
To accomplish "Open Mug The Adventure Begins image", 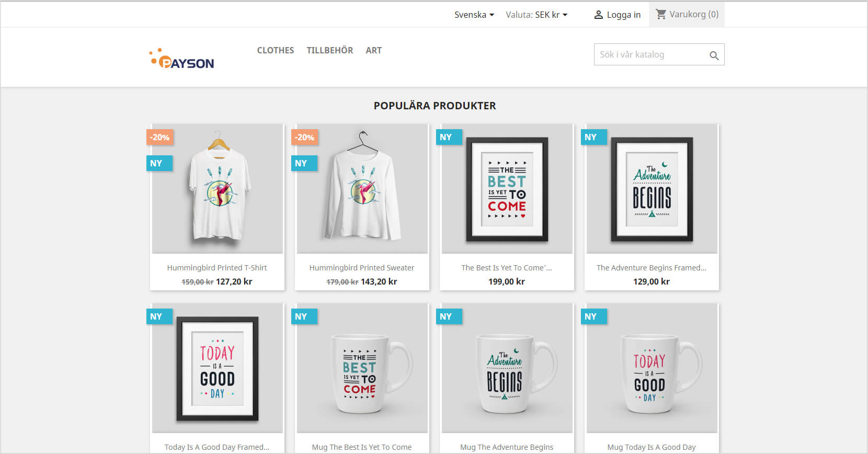I will (507, 368).
